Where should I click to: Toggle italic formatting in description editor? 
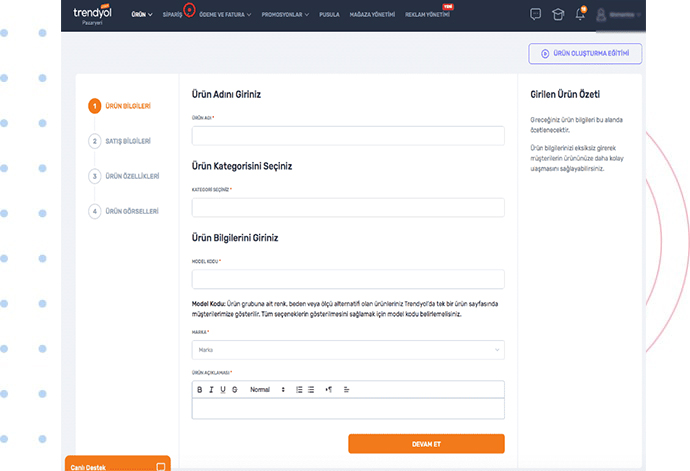[211, 390]
